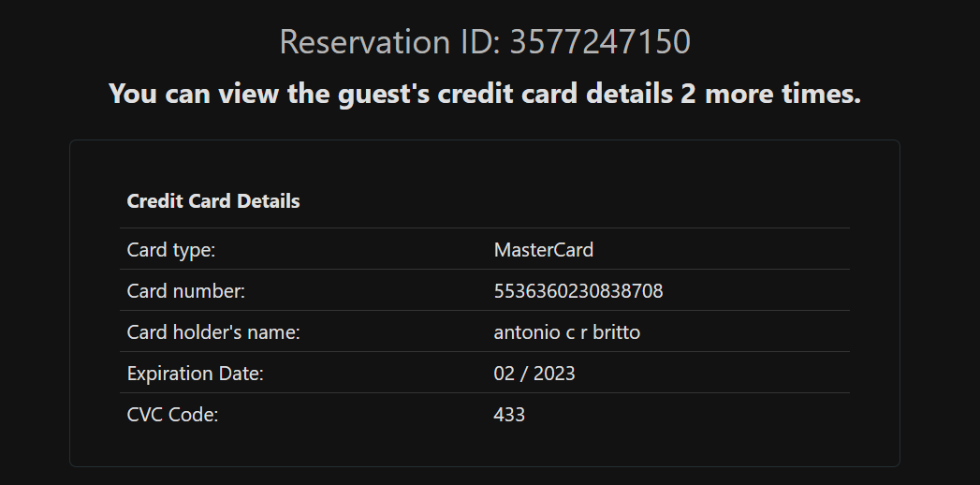Click the "Expiration Date:" label
This screenshot has height=485, width=980.
coord(195,374)
